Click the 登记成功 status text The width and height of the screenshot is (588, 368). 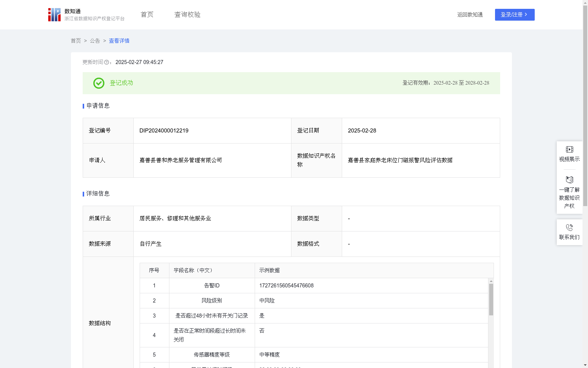[x=121, y=83]
